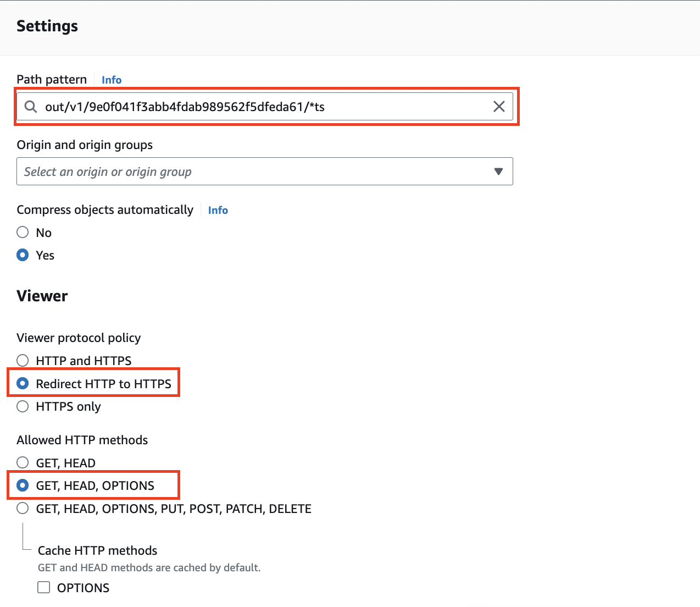700x607 pixels.
Task: Click the search magnifier icon in Path pattern
Action: 31,107
